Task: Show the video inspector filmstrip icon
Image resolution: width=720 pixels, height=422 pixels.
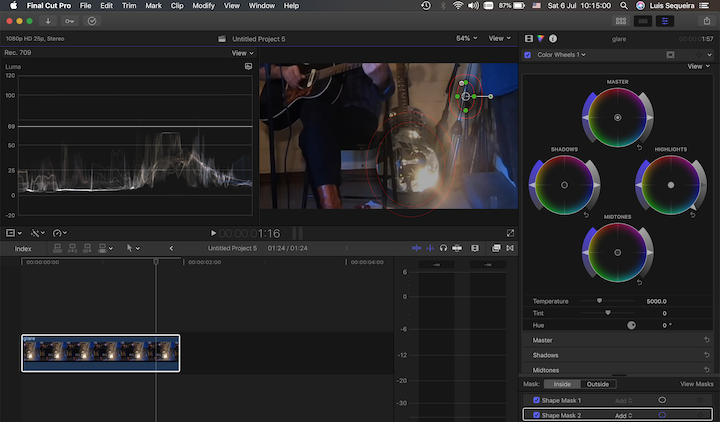Action: coord(529,38)
